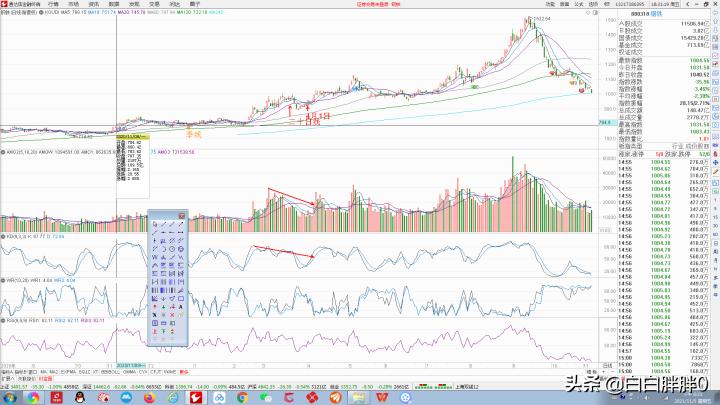Viewport: 720px width, 405px height.
Task: Open WPS Office from the taskbar
Action: click(382, 398)
